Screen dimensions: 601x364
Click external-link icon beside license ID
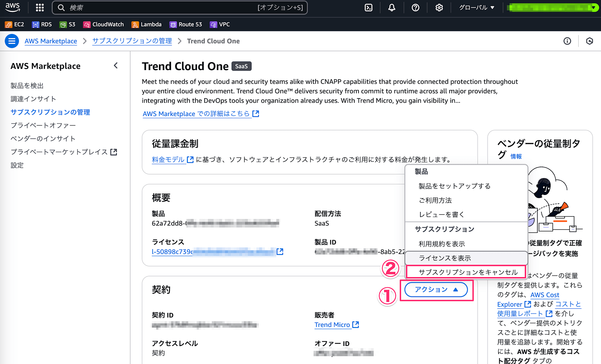tap(280, 251)
